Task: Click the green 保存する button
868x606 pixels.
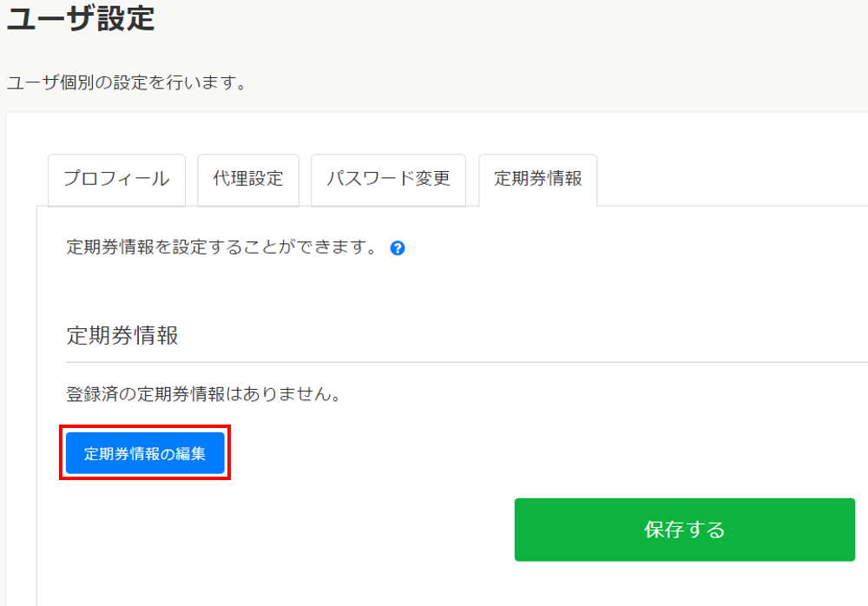Action: 684,530
